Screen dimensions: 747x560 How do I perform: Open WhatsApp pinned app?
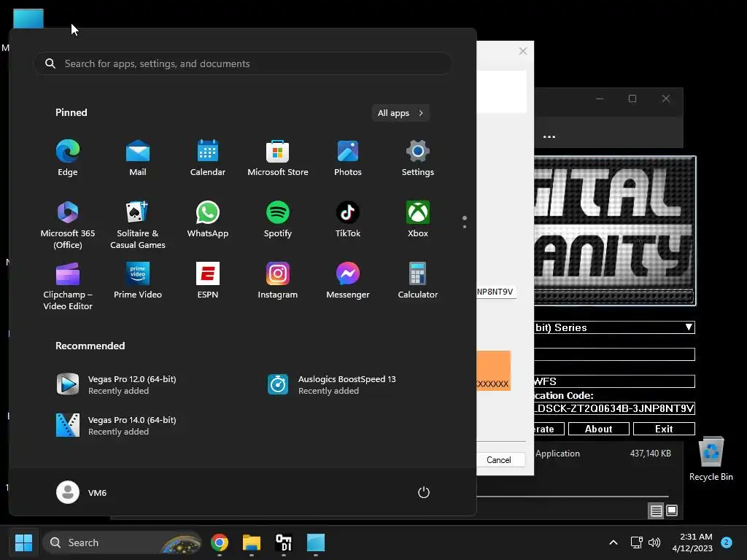(208, 219)
